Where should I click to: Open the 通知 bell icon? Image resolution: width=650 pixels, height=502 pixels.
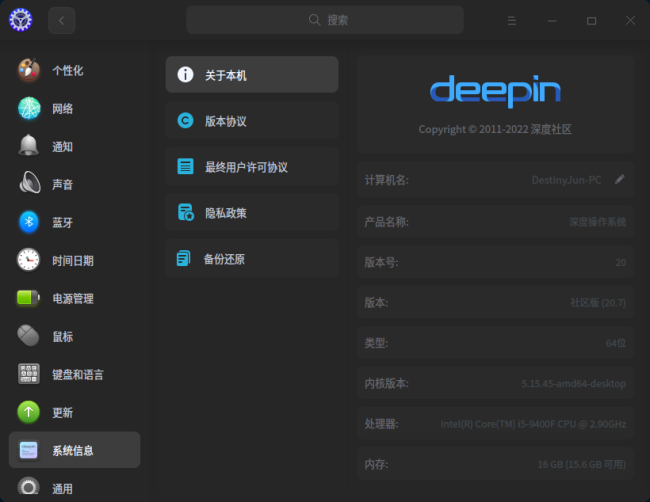[29, 146]
